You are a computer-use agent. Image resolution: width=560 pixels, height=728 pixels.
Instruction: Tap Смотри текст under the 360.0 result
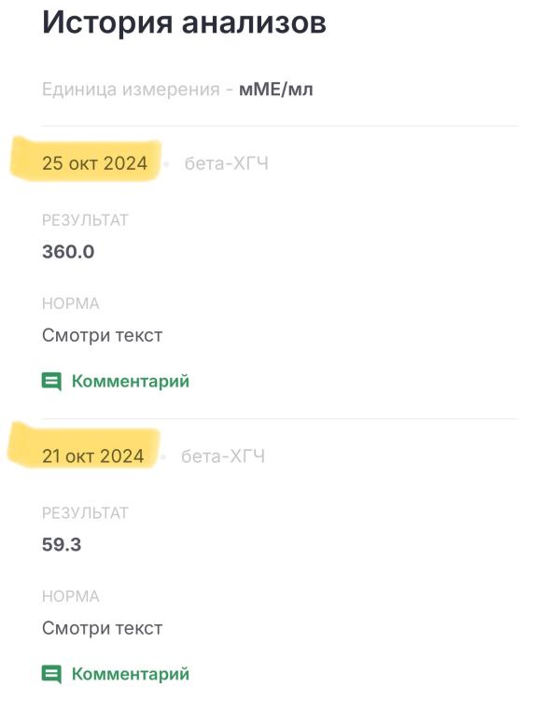pos(102,336)
